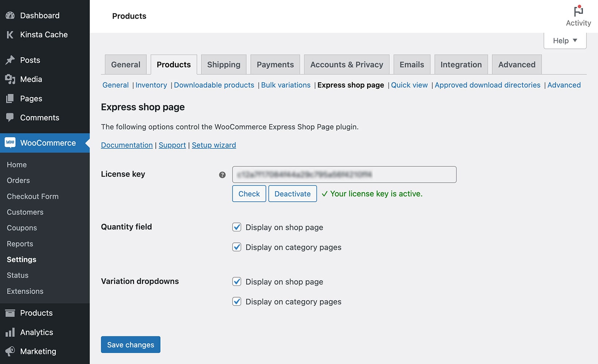Open the Dashboard via its gauge icon
The height and width of the screenshot is (364, 598).
click(10, 15)
